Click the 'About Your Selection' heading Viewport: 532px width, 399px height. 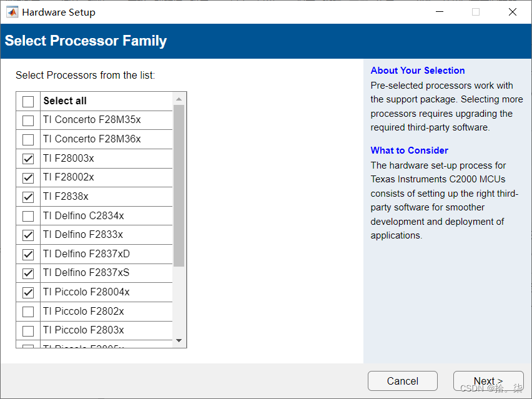click(418, 70)
